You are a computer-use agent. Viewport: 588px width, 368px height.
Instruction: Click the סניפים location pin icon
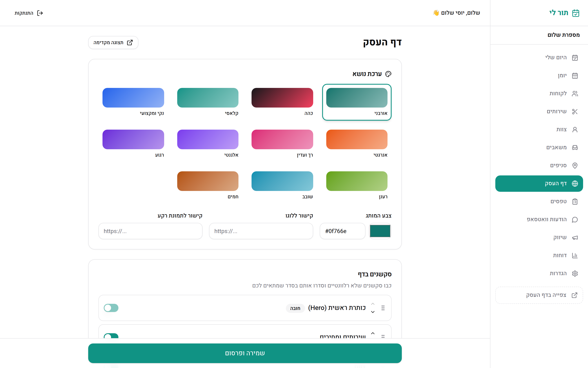click(575, 166)
